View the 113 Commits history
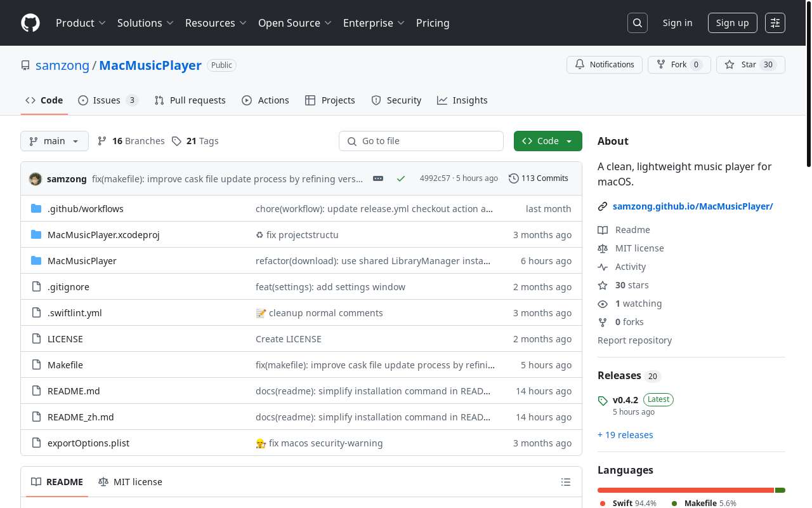Screen dimensions: 812x508 (539, 178)
